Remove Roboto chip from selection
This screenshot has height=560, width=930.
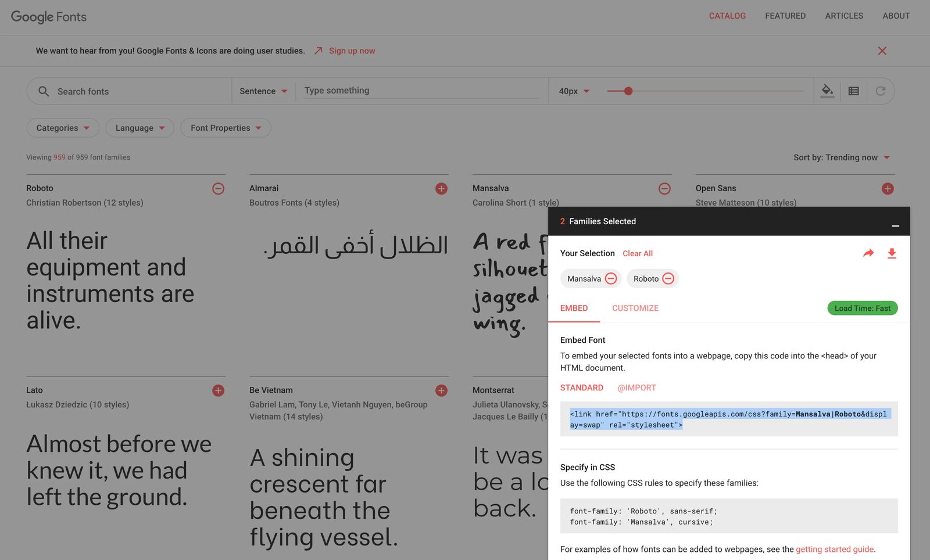pyautogui.click(x=668, y=279)
